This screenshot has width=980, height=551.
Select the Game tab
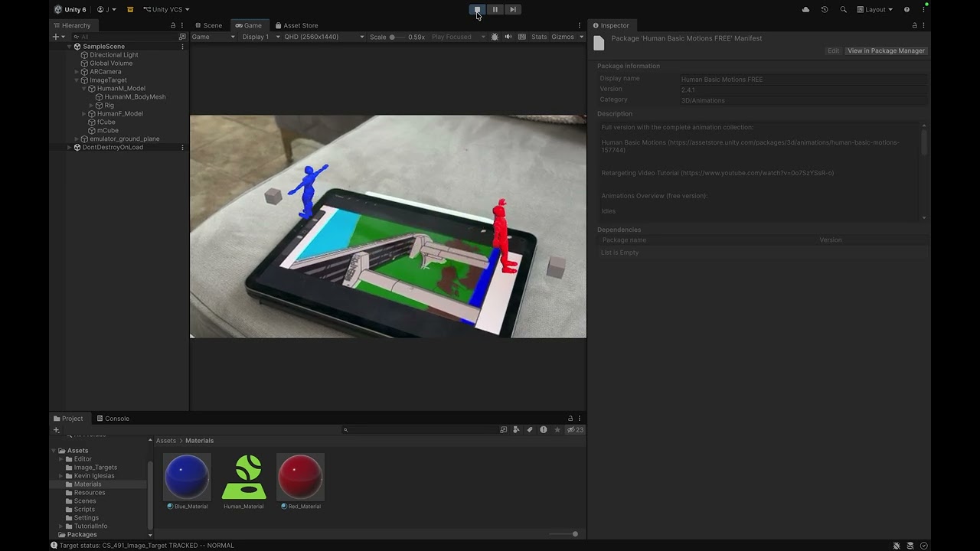point(249,25)
